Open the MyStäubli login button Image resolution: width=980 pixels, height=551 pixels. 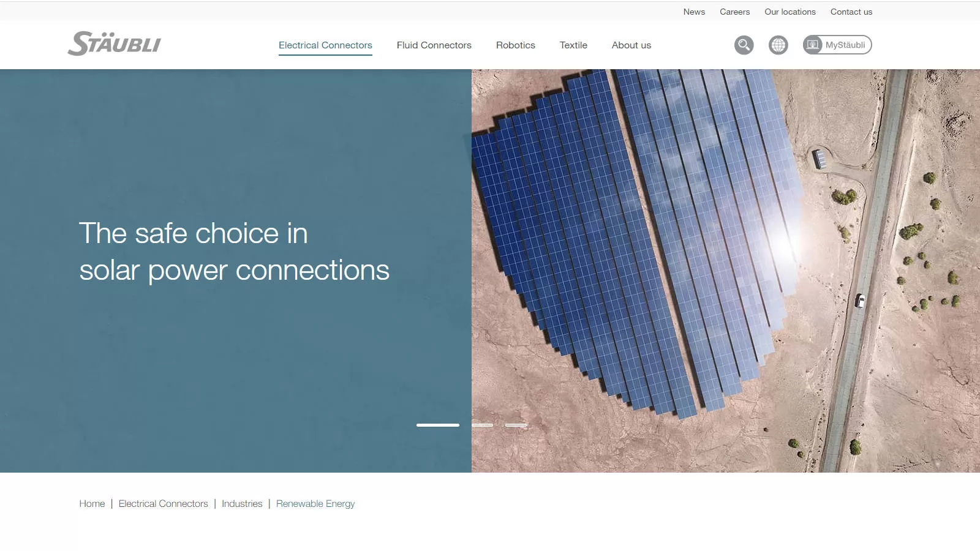tap(837, 45)
